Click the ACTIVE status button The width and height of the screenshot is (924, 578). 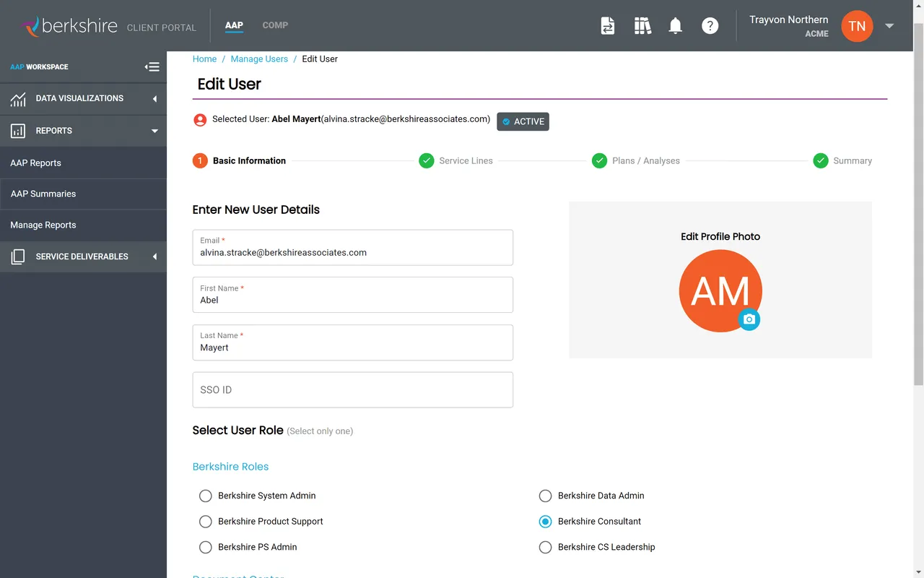(x=523, y=121)
